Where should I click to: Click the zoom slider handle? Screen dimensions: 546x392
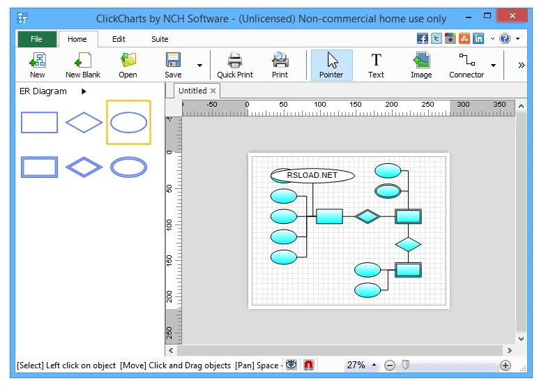coord(406,365)
